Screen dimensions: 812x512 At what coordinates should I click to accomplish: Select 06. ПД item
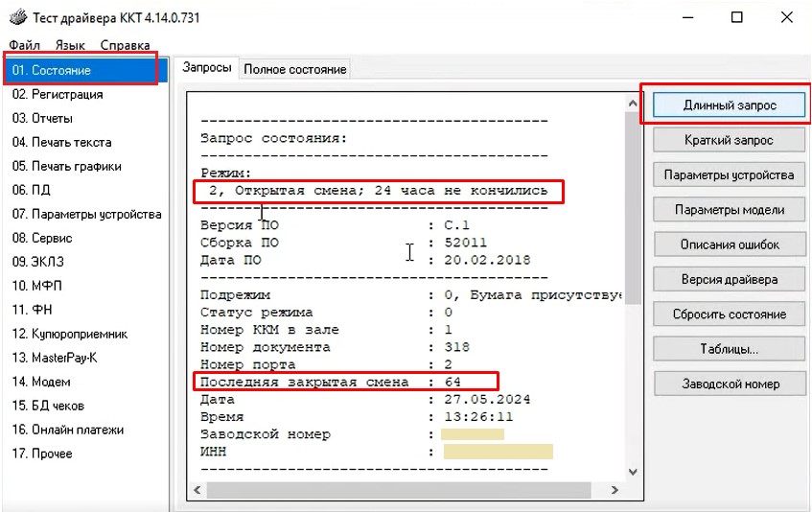(x=31, y=190)
